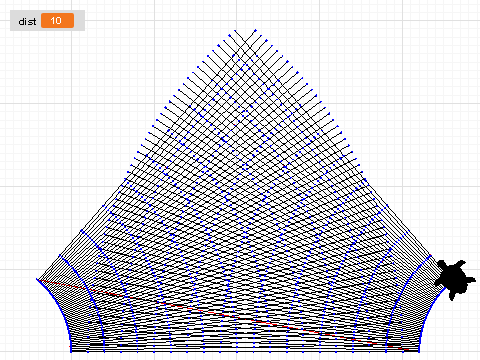Click the second blue arc from the left
Screen dimensions: 480x360
pyautogui.click(x=87, y=297)
